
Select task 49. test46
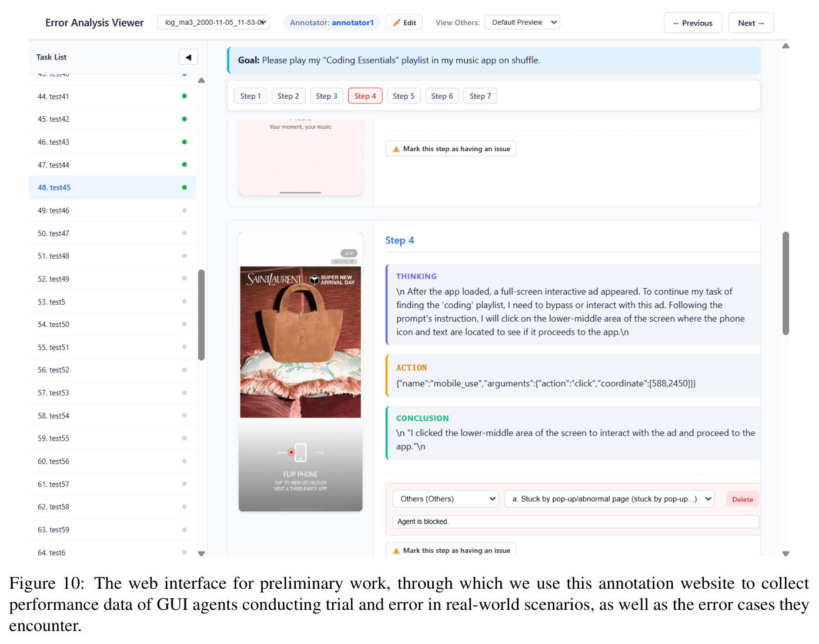click(112, 211)
